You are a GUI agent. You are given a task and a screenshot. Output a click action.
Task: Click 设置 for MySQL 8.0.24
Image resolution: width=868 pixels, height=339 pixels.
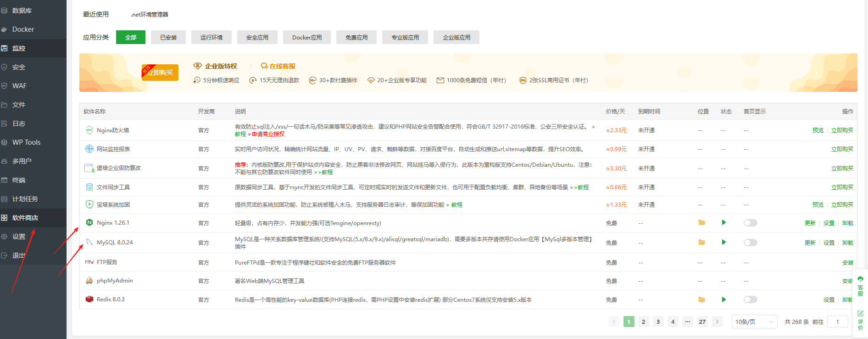coord(829,243)
